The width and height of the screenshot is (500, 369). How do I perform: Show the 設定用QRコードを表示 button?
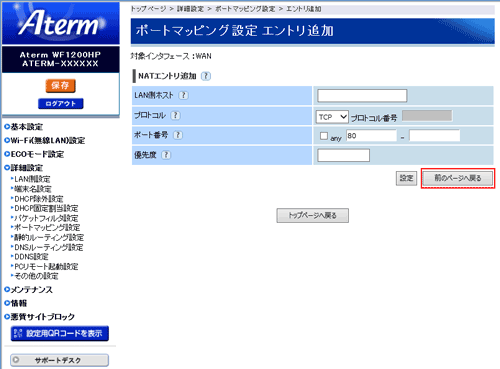[x=60, y=333]
